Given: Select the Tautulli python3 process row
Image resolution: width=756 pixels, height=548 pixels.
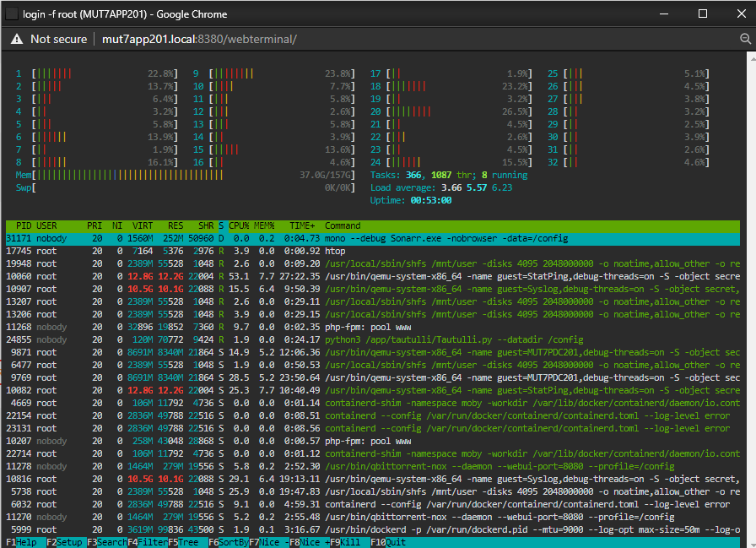Looking at the screenshot, I should coord(373,339).
